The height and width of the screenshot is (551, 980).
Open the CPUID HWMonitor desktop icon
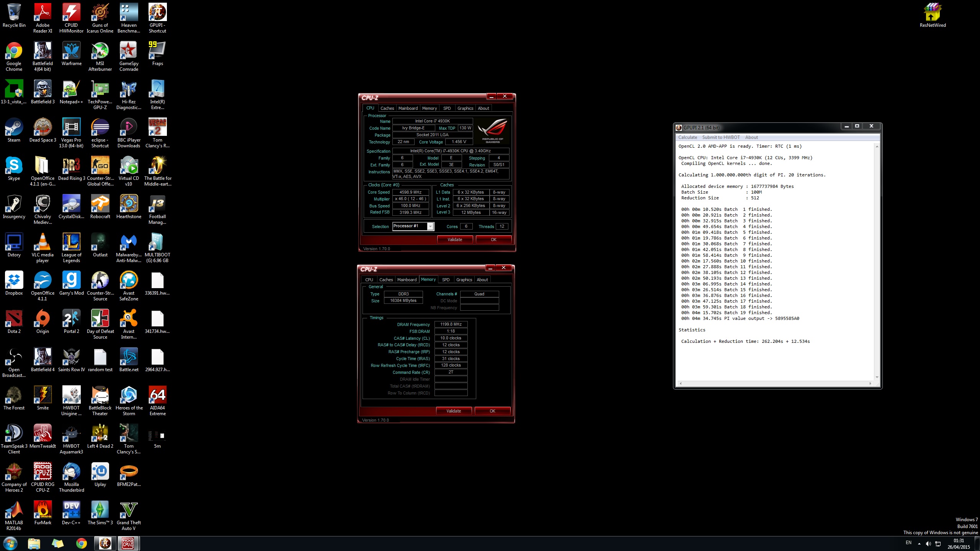click(71, 18)
